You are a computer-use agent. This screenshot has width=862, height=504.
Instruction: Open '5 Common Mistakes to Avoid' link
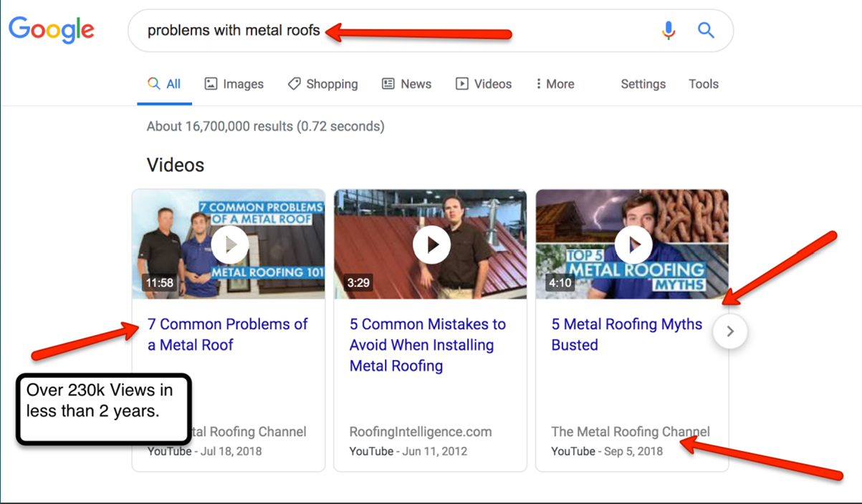tap(428, 345)
